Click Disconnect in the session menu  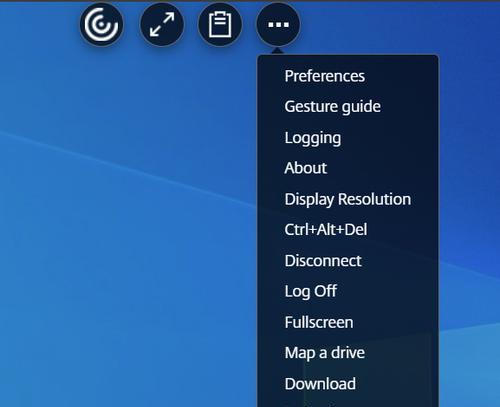point(323,261)
